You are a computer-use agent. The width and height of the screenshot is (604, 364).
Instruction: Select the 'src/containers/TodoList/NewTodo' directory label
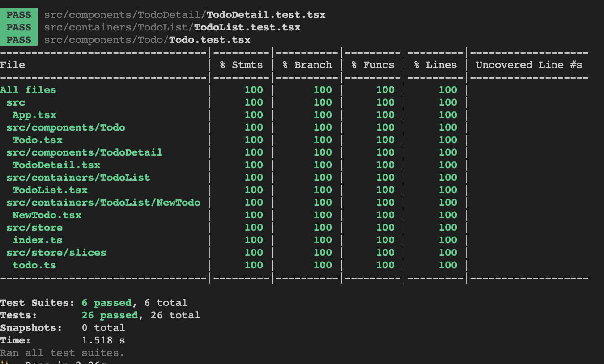103,203
